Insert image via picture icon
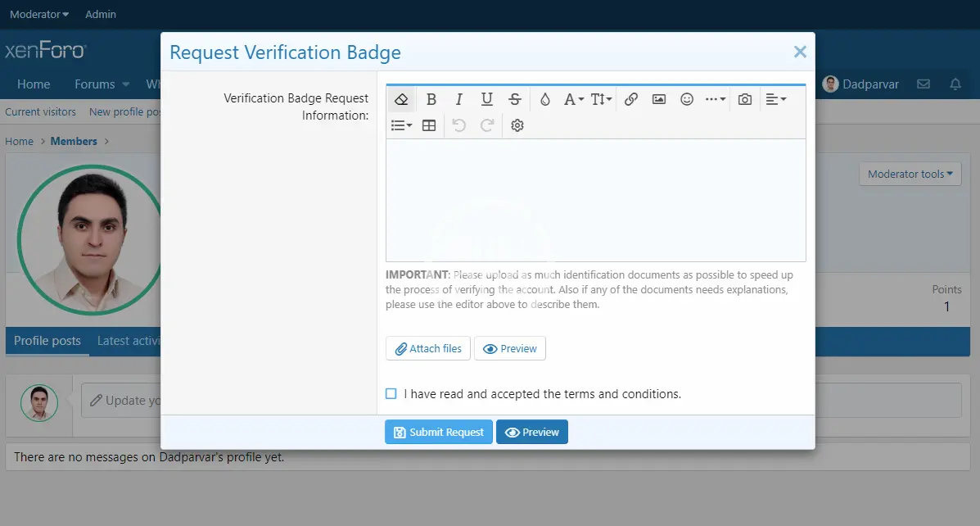 [x=659, y=99]
